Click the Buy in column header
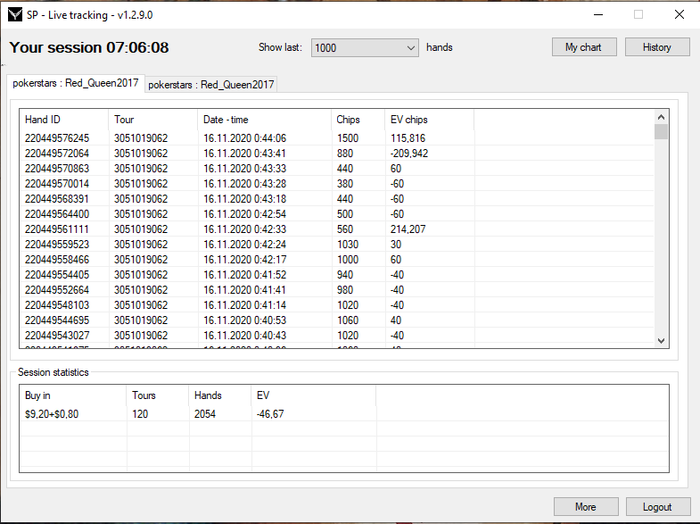 [x=73, y=395]
